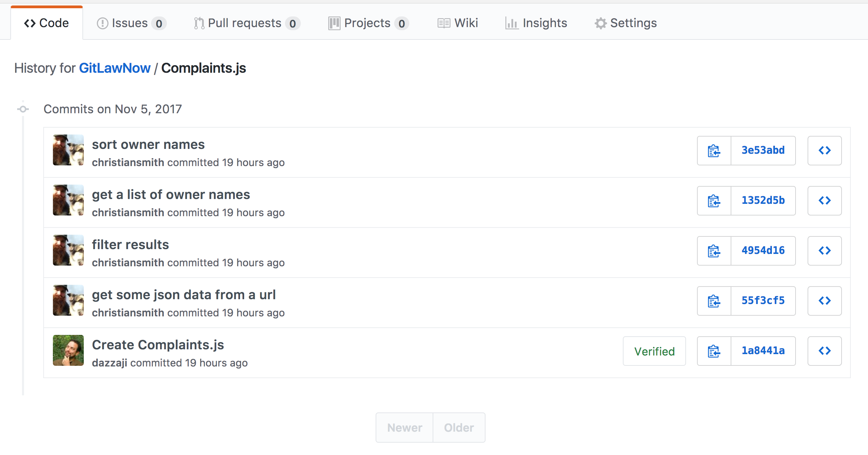Open the Wiki tab
This screenshot has width=868, height=455.
point(458,23)
